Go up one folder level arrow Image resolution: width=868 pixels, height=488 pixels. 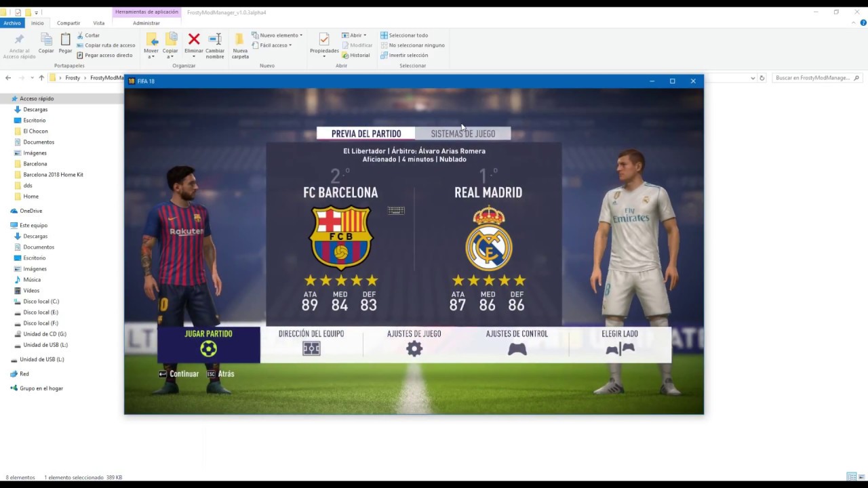[x=41, y=78]
